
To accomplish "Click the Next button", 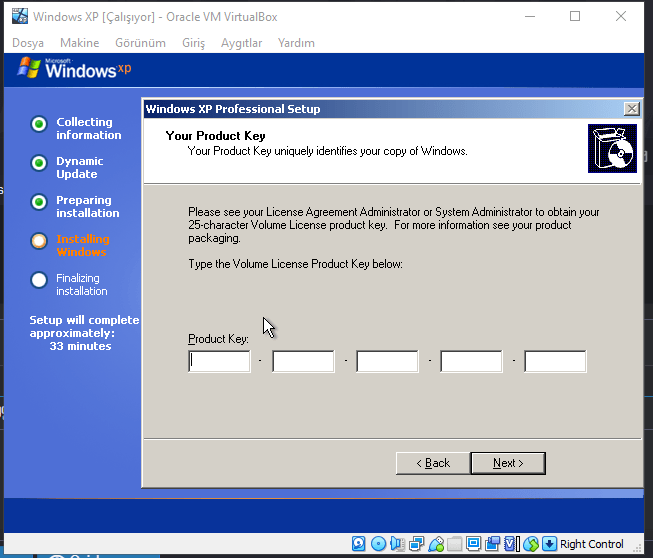I will 508,463.
